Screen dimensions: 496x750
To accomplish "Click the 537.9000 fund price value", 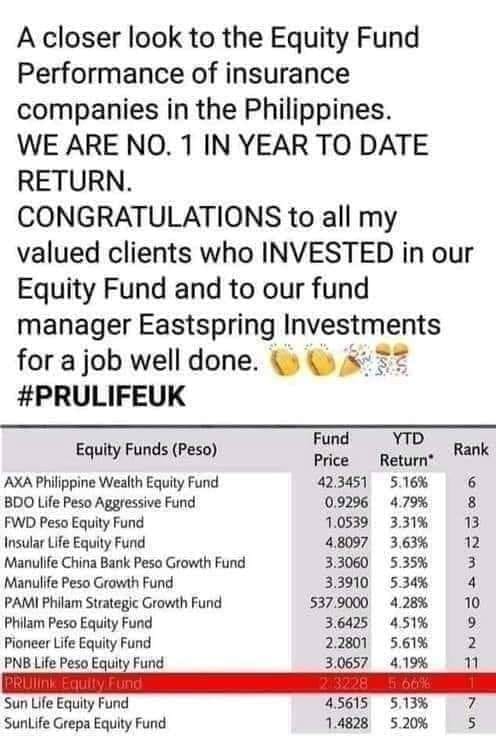I will pyautogui.click(x=339, y=603).
